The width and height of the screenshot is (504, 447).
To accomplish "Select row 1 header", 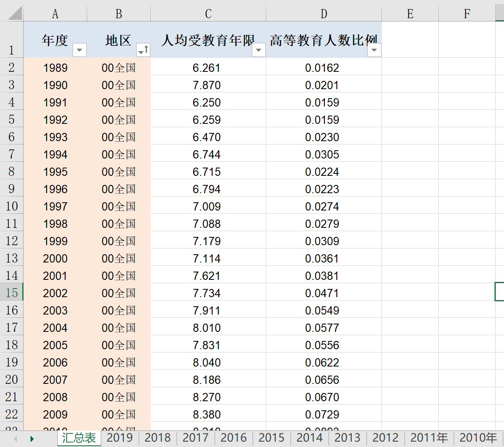I will coord(12,40).
